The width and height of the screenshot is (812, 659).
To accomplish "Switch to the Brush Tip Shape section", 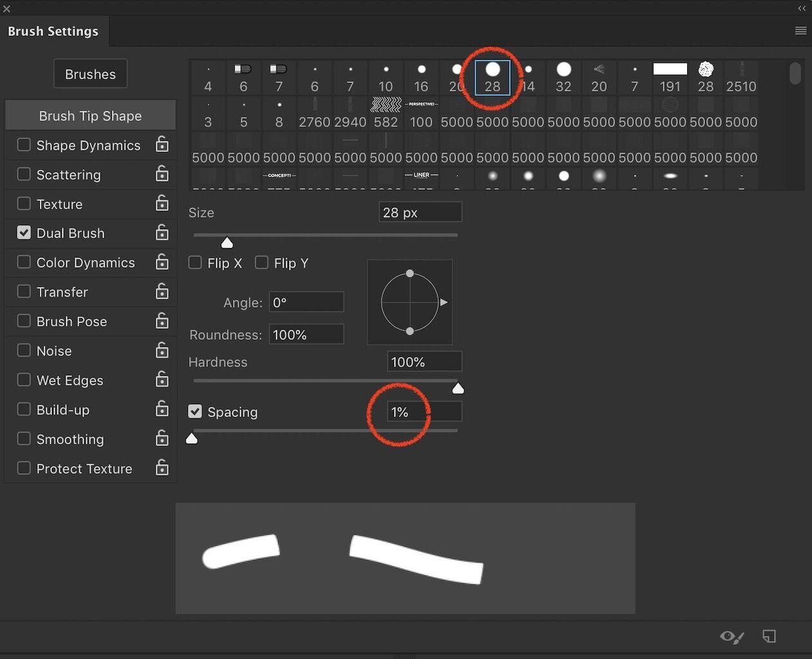I will point(90,116).
